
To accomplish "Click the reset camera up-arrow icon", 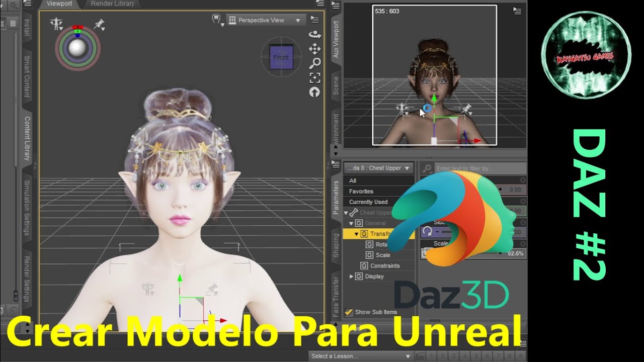I will (x=315, y=92).
